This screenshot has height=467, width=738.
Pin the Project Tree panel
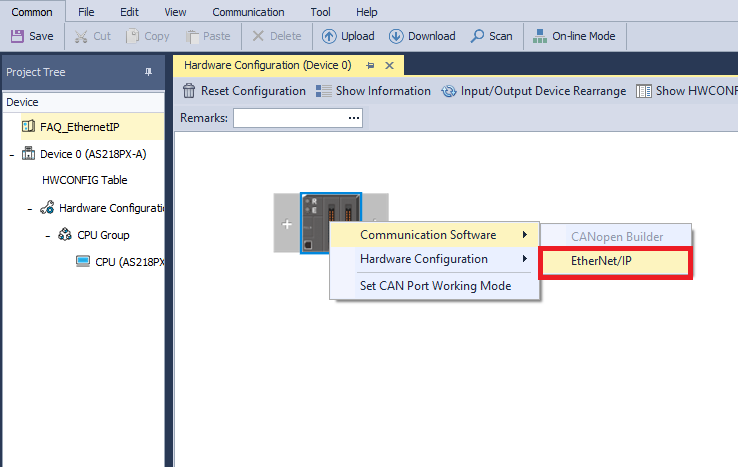(x=149, y=72)
